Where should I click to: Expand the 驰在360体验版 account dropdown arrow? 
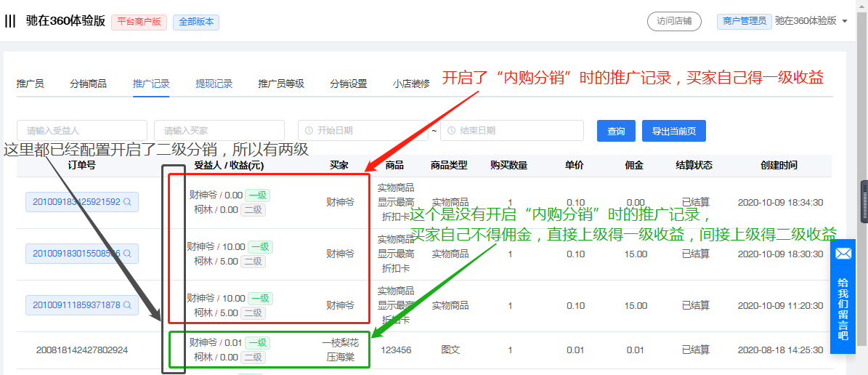click(x=845, y=22)
